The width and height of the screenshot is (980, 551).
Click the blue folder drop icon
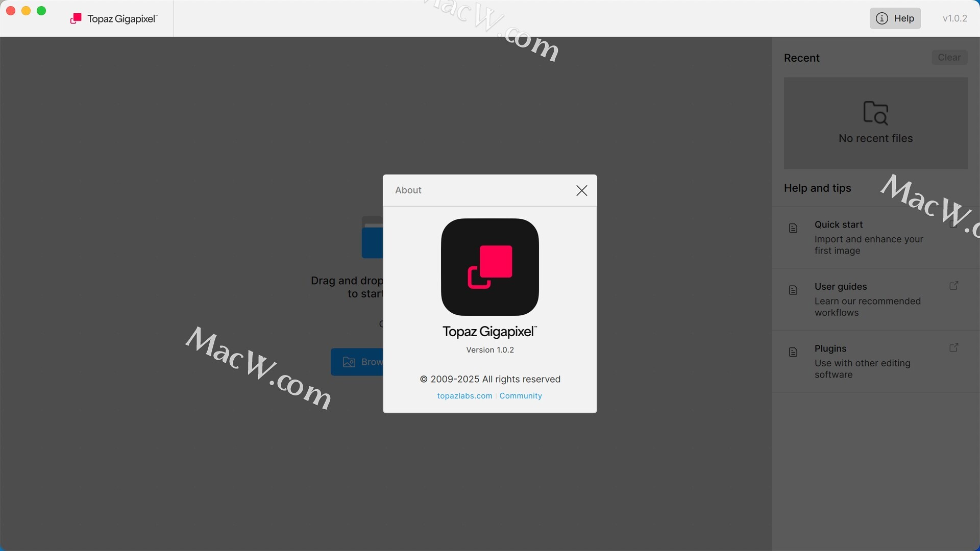(372, 238)
